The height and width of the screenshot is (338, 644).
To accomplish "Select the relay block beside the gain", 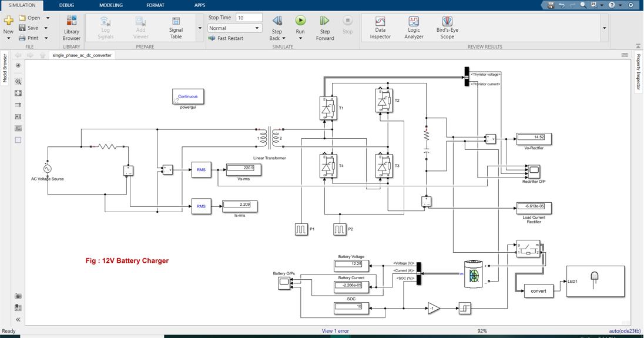I will click(465, 308).
